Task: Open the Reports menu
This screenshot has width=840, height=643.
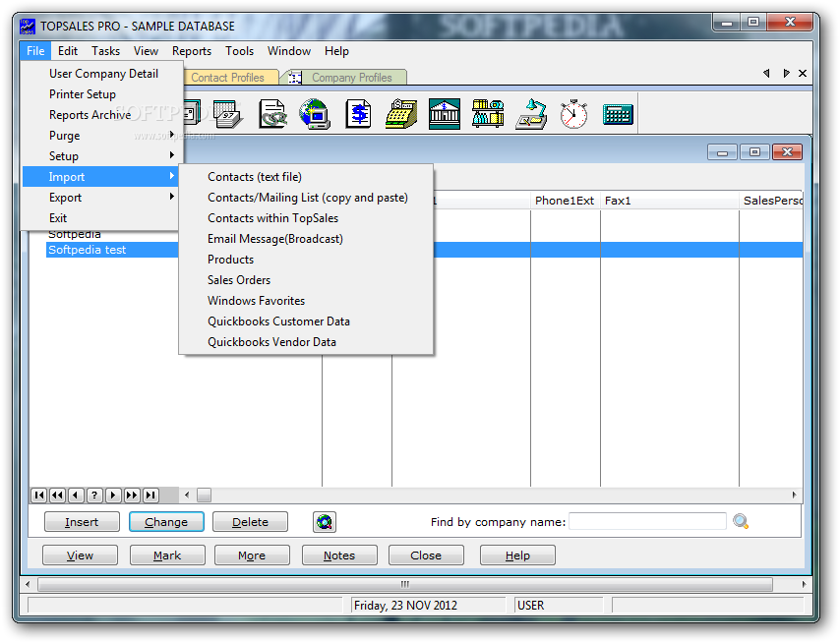Action: pyautogui.click(x=191, y=51)
